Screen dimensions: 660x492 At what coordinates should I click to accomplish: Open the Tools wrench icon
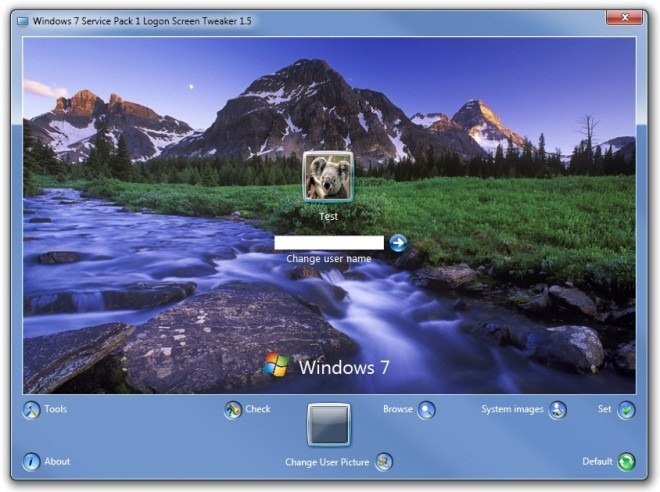coord(31,410)
